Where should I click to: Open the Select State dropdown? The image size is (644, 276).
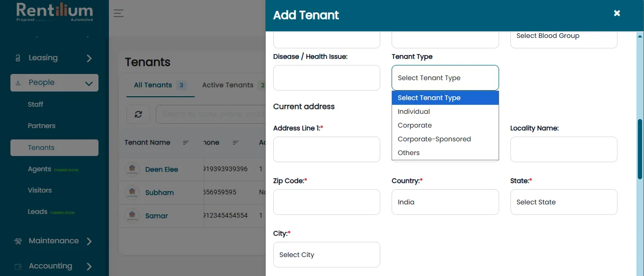563,202
